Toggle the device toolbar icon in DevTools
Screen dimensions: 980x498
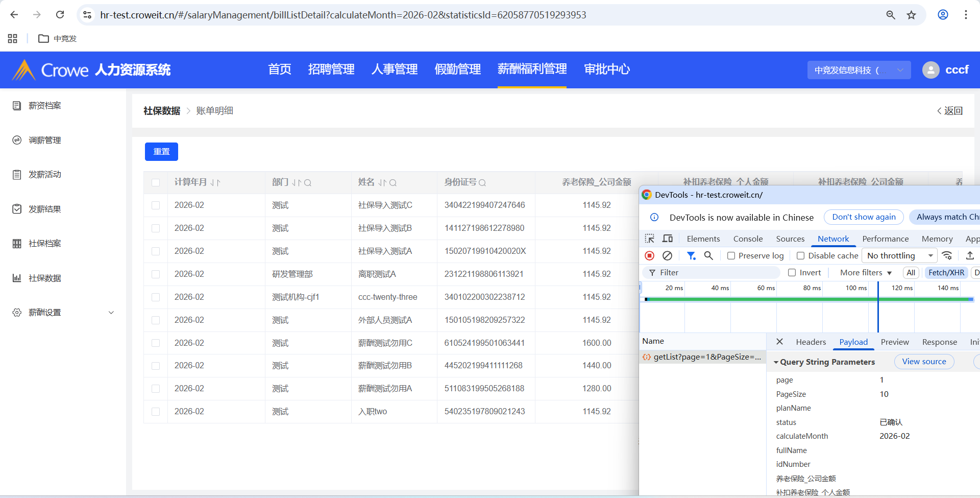click(x=667, y=239)
